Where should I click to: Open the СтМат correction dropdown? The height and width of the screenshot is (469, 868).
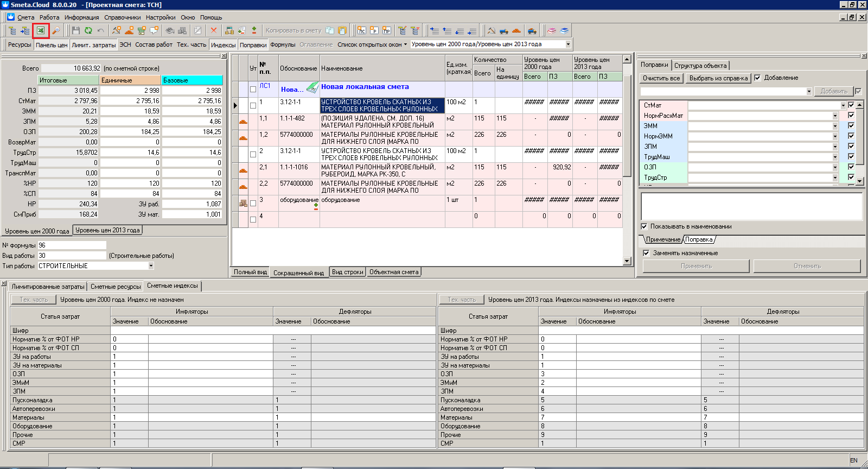tap(843, 105)
